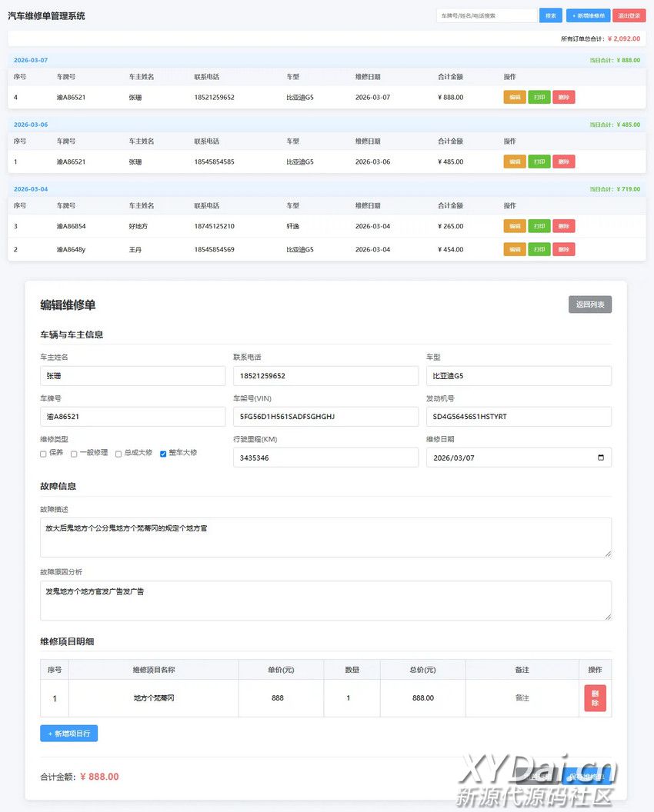Delete the 轩逸 order of 好地方
The height and width of the screenshot is (812, 654).
click(563, 227)
